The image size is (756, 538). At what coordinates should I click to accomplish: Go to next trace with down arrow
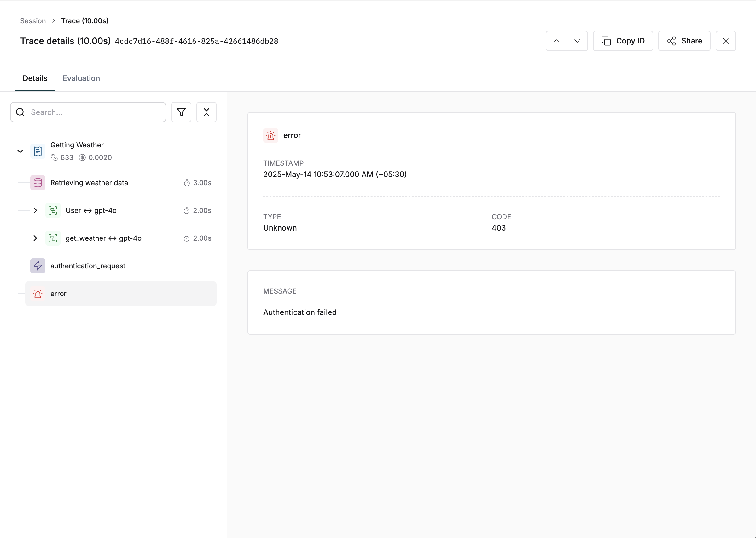pyautogui.click(x=577, y=41)
